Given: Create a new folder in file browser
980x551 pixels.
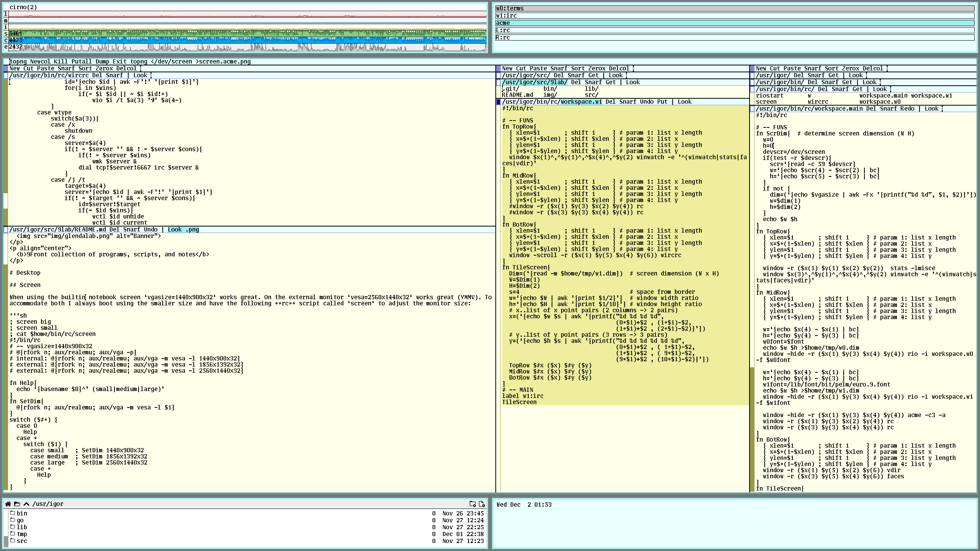Looking at the screenshot, I should (x=473, y=504).
